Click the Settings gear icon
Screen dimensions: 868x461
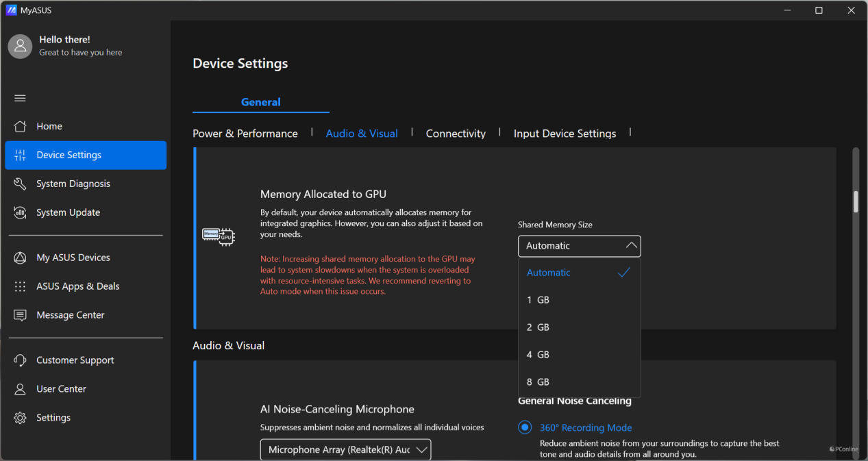[20, 418]
